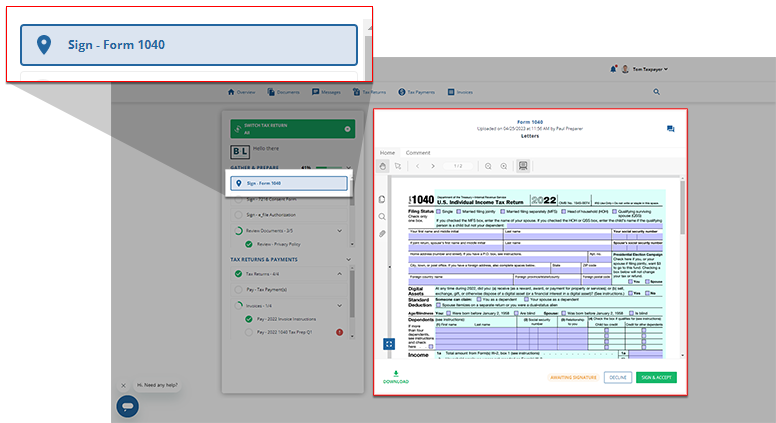Viewport: 776px width, 423px height.
Task: Open the Review - Privacy Policy task
Action: click(x=279, y=244)
